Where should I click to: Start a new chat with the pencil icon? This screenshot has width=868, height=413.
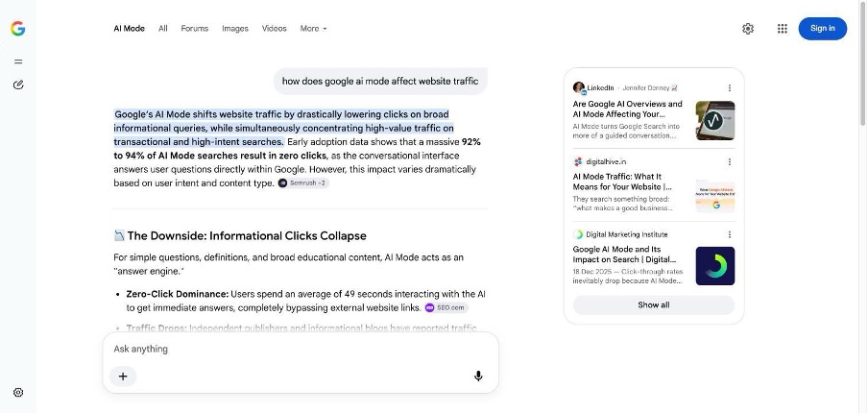click(18, 85)
